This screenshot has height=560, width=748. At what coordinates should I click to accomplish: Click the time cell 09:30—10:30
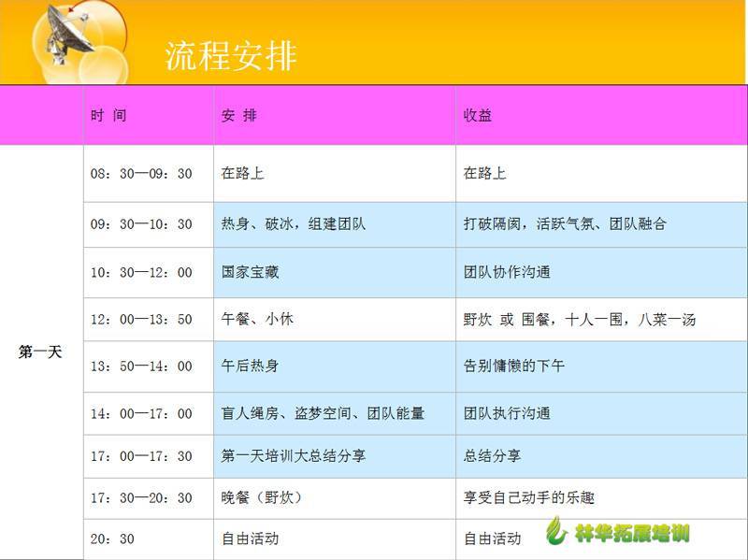(x=149, y=224)
